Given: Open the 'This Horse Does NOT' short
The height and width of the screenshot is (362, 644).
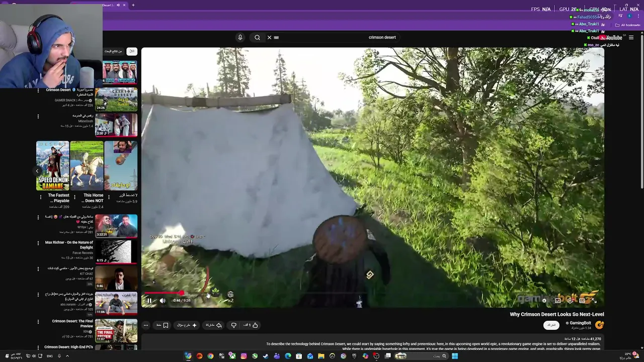Looking at the screenshot, I should (x=87, y=165).
